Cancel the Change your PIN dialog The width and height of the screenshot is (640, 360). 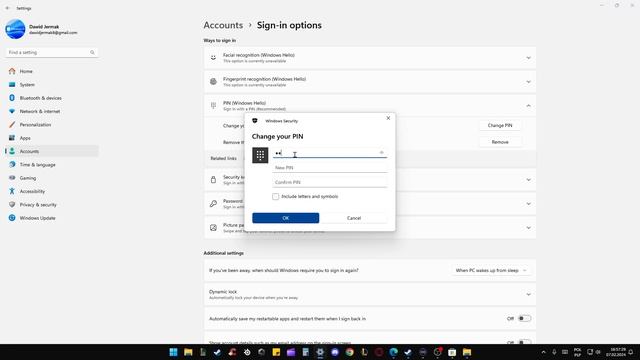coord(354,218)
